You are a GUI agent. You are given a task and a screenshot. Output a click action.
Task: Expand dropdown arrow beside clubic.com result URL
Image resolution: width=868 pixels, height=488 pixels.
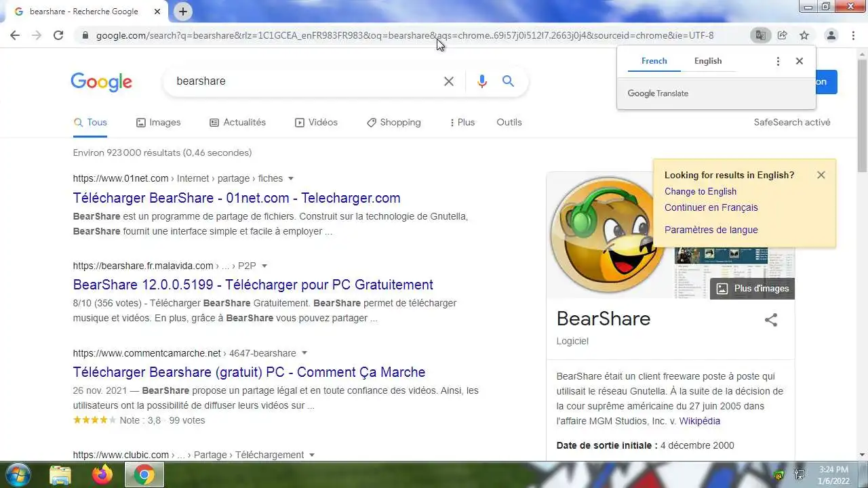pos(312,455)
